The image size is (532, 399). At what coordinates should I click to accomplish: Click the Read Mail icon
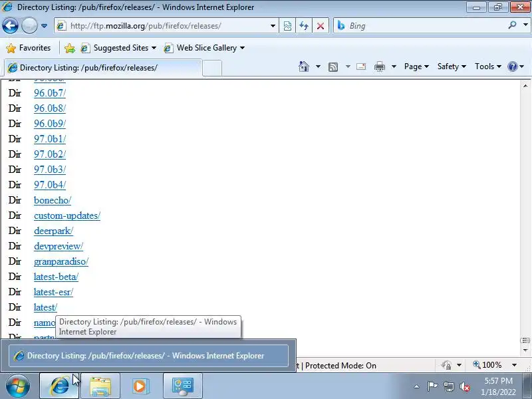(x=361, y=66)
